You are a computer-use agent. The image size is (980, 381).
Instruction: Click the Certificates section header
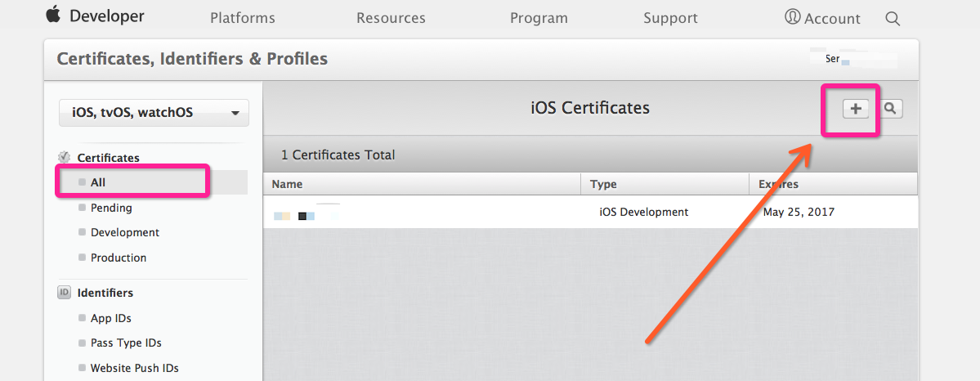108,158
